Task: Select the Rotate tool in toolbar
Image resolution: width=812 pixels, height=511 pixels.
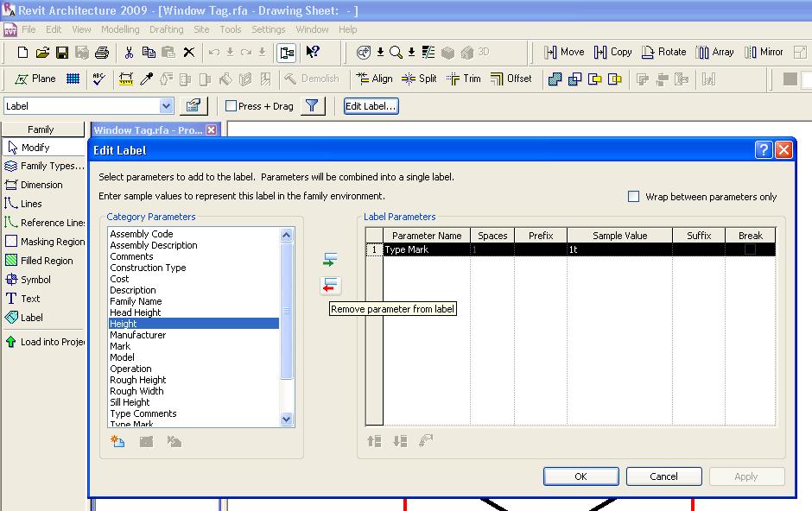Action: click(x=663, y=53)
